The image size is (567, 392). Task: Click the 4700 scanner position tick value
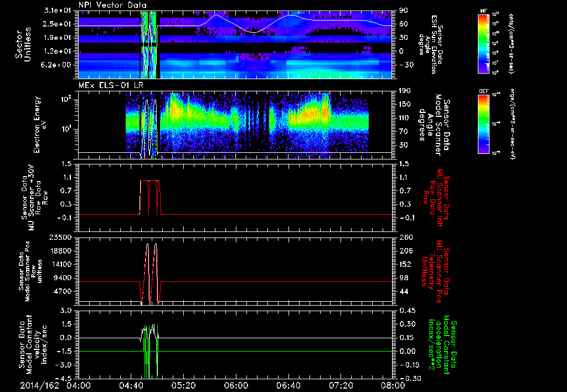tap(63, 291)
